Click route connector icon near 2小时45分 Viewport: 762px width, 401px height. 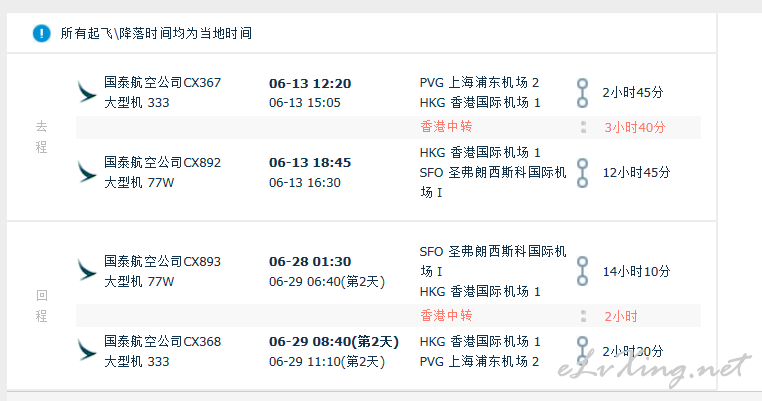(582, 93)
